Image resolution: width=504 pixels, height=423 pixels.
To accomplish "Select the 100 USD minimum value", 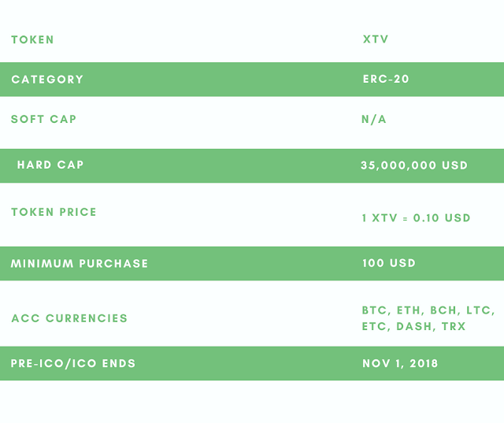I will [389, 263].
